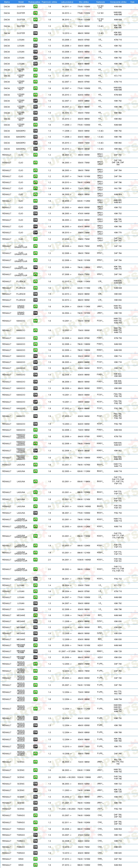Click the Nadwozie column header
The height and width of the screenshot is (868, 138).
pos(100,2)
